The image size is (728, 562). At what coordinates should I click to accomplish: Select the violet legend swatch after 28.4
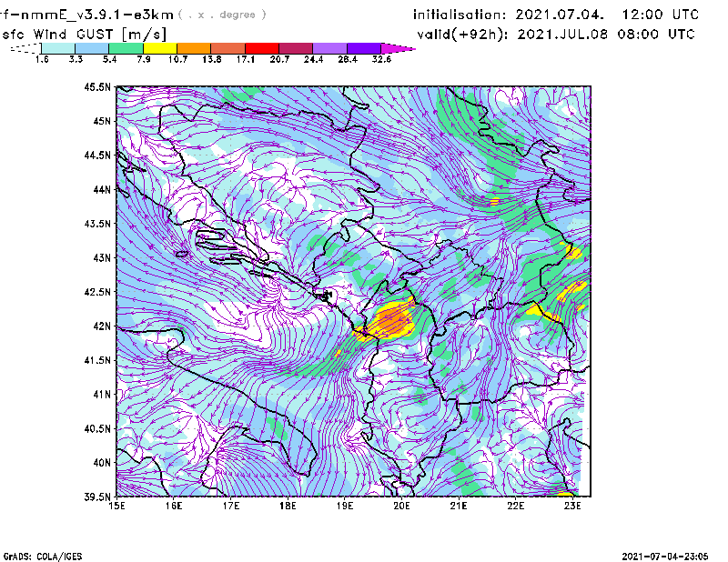click(364, 48)
